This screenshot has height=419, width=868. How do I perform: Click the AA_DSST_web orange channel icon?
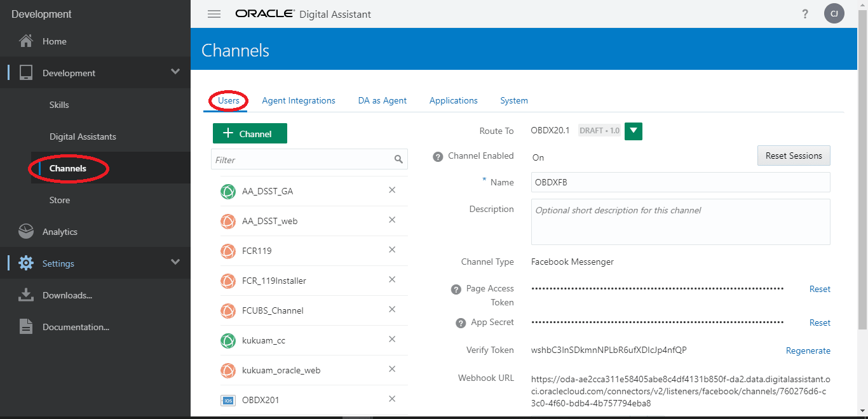228,221
